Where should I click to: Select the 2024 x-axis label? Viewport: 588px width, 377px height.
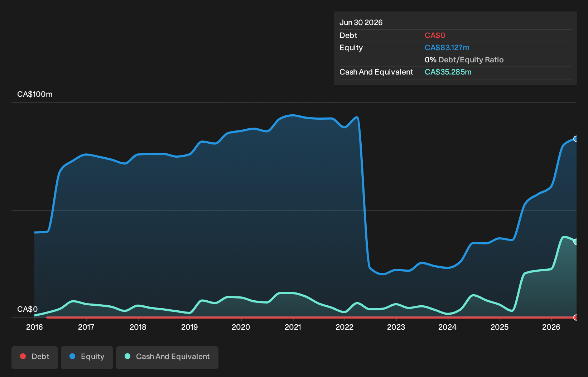coord(448,327)
